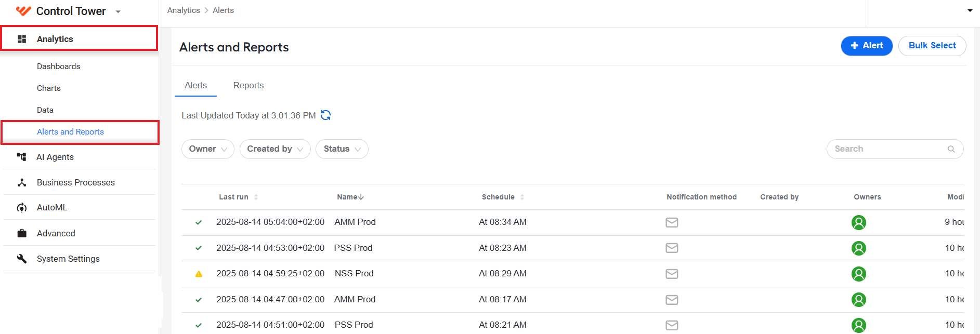Click last run 2025-08-14 05:04:00+02:00
This screenshot has height=334, width=980.
click(x=270, y=222)
